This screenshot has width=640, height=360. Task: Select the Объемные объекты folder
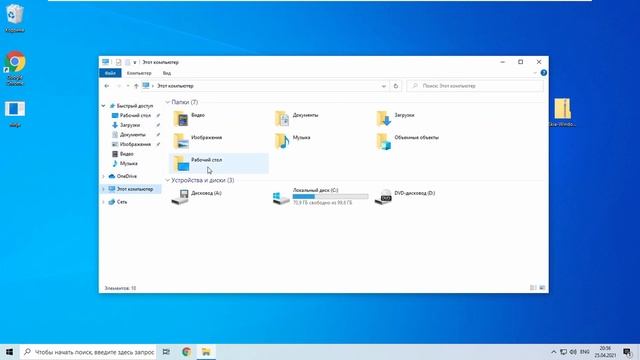(x=407, y=141)
